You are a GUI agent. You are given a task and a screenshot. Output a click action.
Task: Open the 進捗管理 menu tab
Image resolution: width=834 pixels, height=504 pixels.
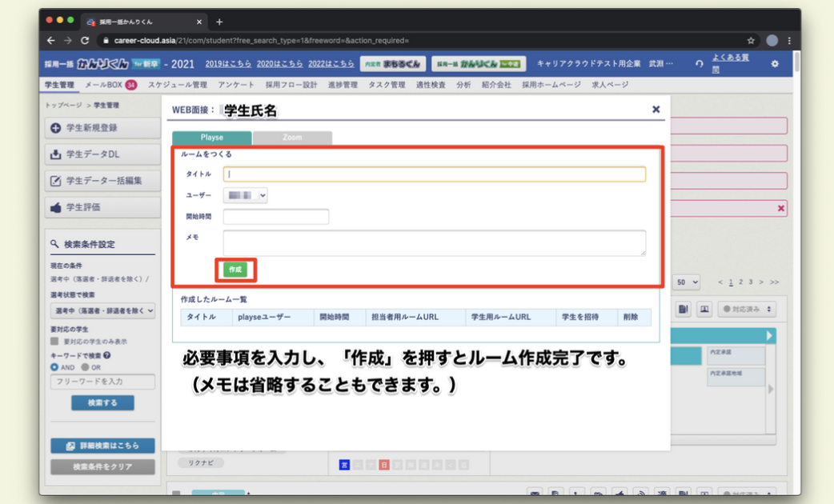[x=343, y=85]
